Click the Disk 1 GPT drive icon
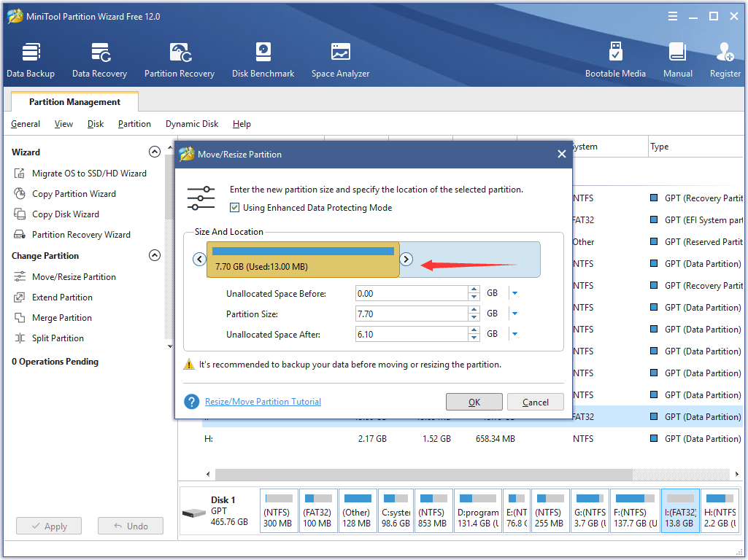 [194, 513]
